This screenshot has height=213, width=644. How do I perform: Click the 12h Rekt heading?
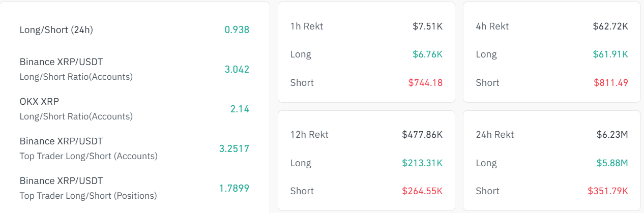coord(309,135)
